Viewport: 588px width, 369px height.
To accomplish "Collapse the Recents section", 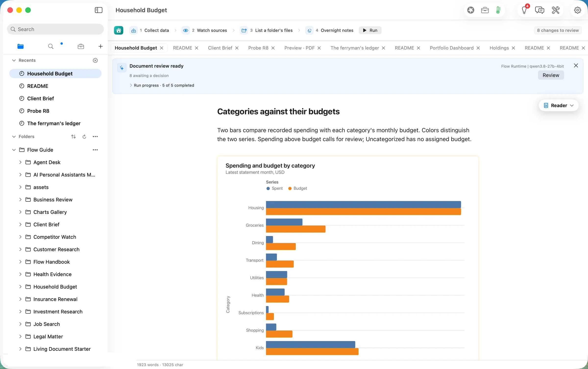I will pyautogui.click(x=14, y=60).
